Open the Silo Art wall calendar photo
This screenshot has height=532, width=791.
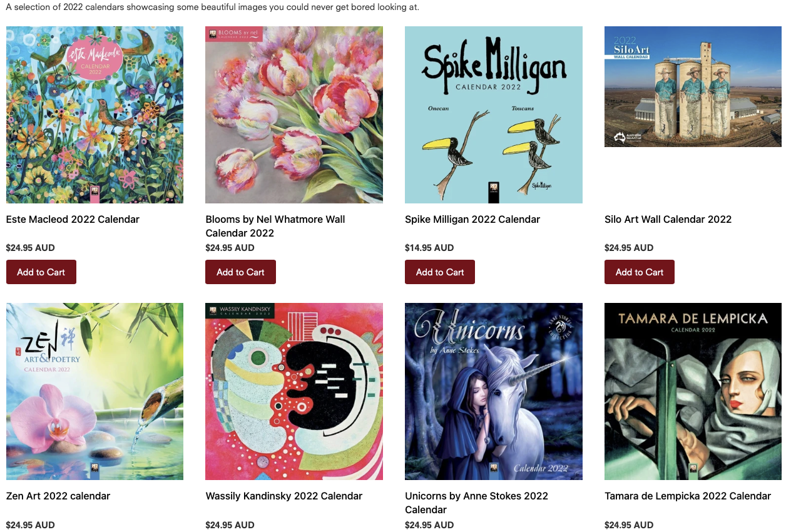tap(693, 86)
